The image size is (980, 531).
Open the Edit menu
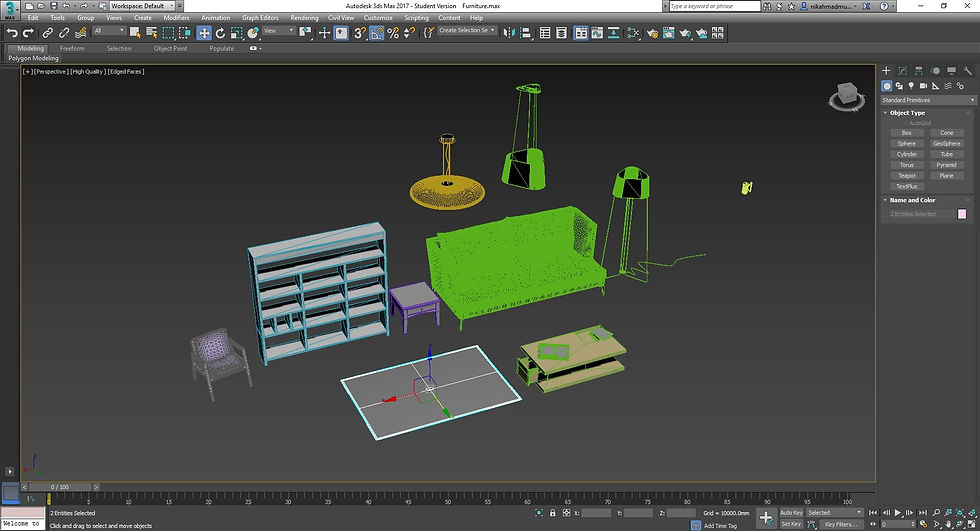point(33,17)
